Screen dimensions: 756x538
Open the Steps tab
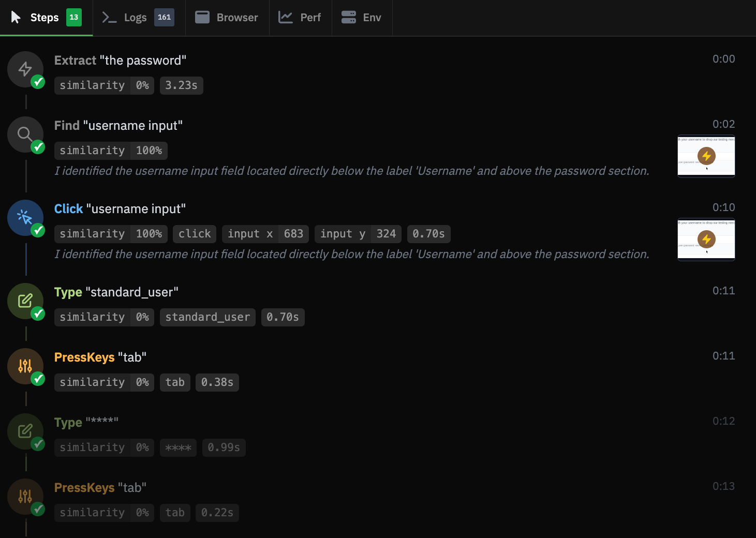(x=44, y=17)
